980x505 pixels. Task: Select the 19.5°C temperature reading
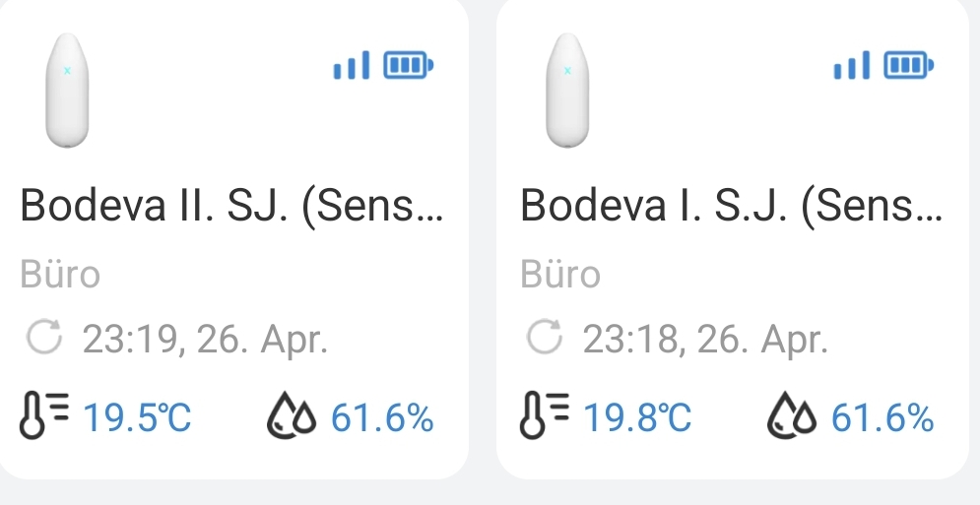pos(137,419)
